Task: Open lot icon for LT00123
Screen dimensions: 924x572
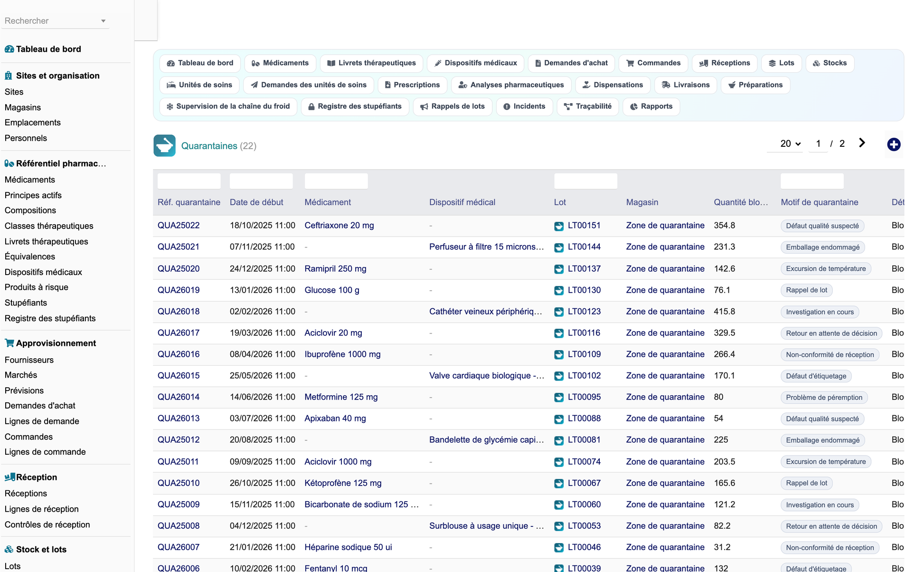Action: (x=559, y=312)
